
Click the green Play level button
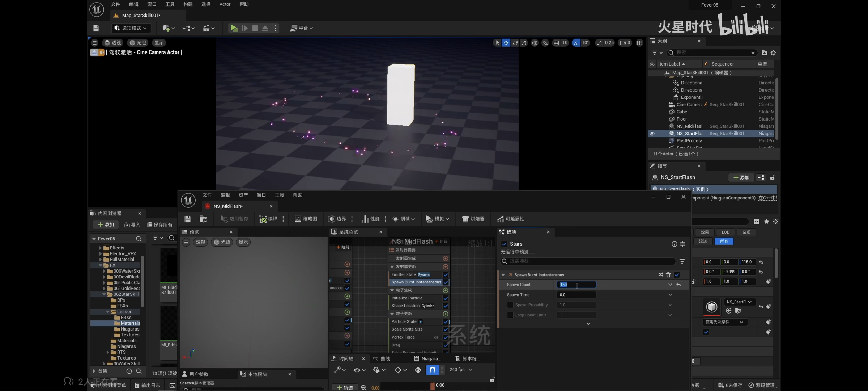coord(234,28)
